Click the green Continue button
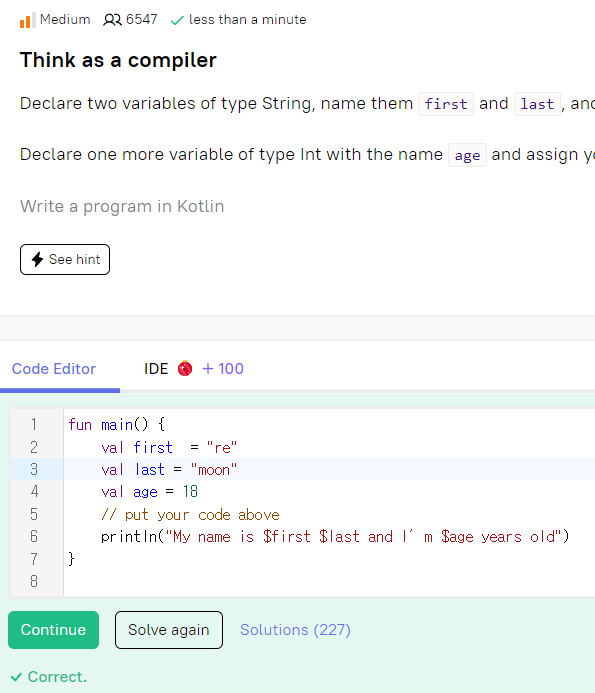Image resolution: width=595 pixels, height=693 pixels. coord(53,630)
